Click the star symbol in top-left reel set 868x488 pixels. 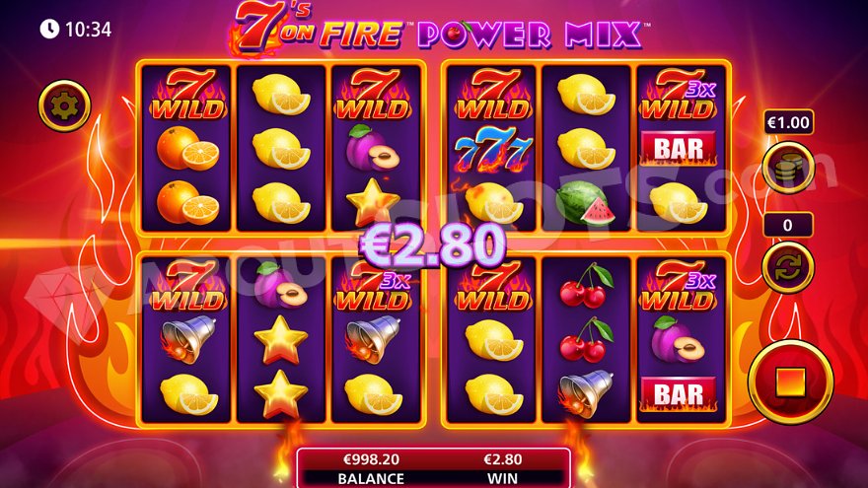[x=373, y=202]
